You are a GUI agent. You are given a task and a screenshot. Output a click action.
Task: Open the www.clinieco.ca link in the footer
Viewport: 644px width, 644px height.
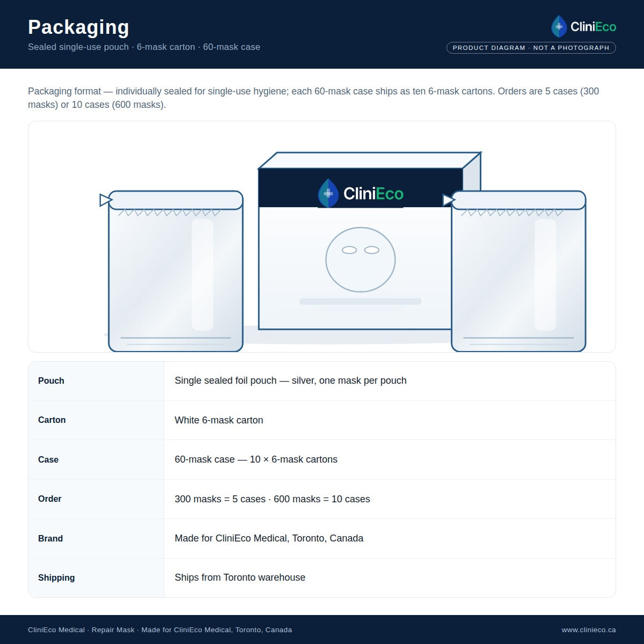[x=589, y=630]
